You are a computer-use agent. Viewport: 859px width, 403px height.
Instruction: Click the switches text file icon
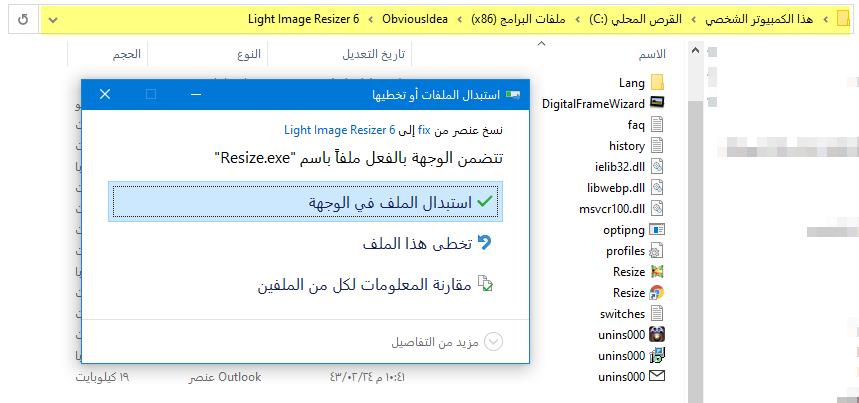[657, 314]
